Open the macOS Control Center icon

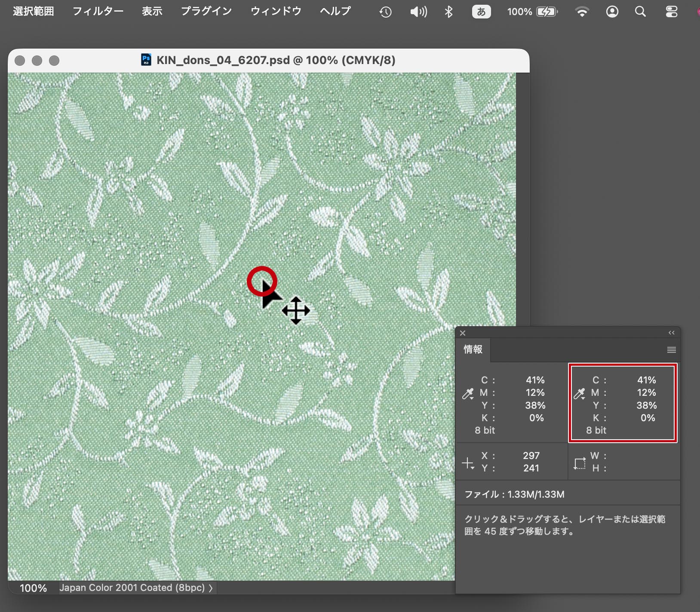671,12
